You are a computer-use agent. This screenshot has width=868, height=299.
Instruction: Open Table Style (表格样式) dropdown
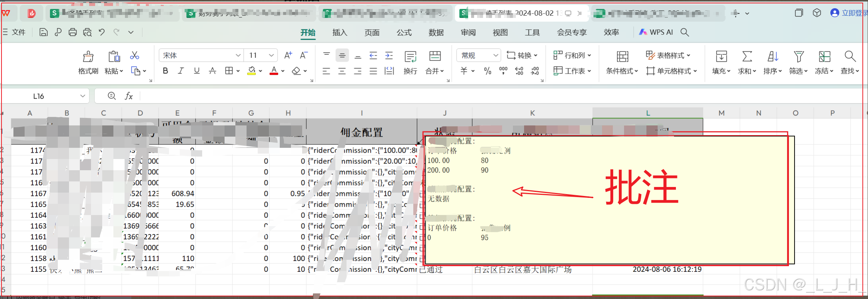click(668, 55)
